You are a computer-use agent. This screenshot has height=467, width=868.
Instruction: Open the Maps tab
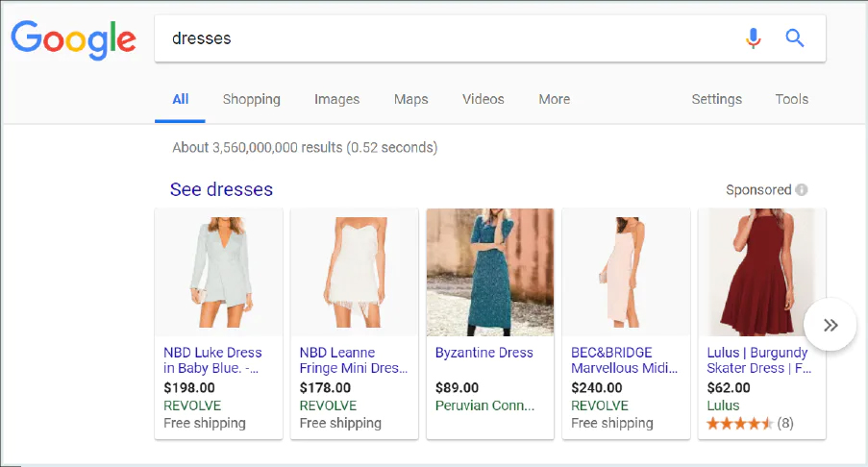pos(410,99)
